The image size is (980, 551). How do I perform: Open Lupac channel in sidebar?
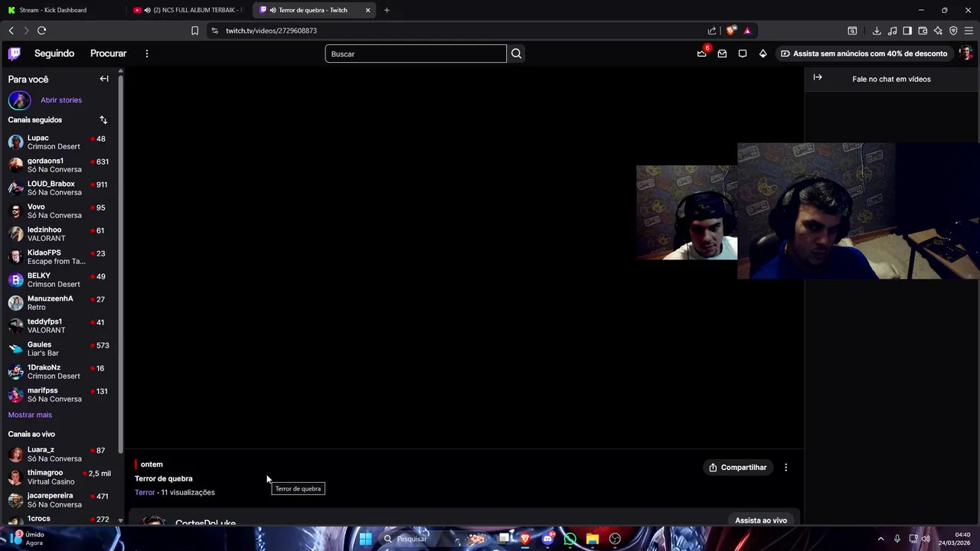coord(60,142)
